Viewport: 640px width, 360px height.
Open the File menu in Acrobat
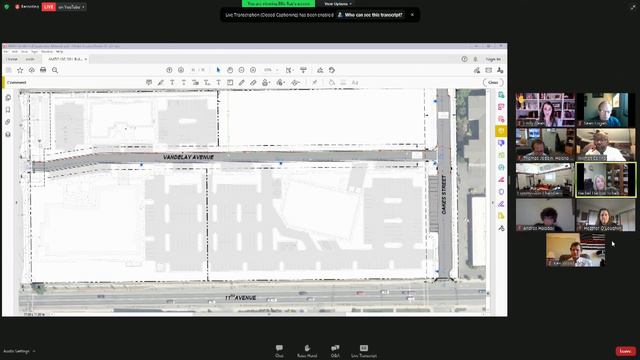[6, 52]
